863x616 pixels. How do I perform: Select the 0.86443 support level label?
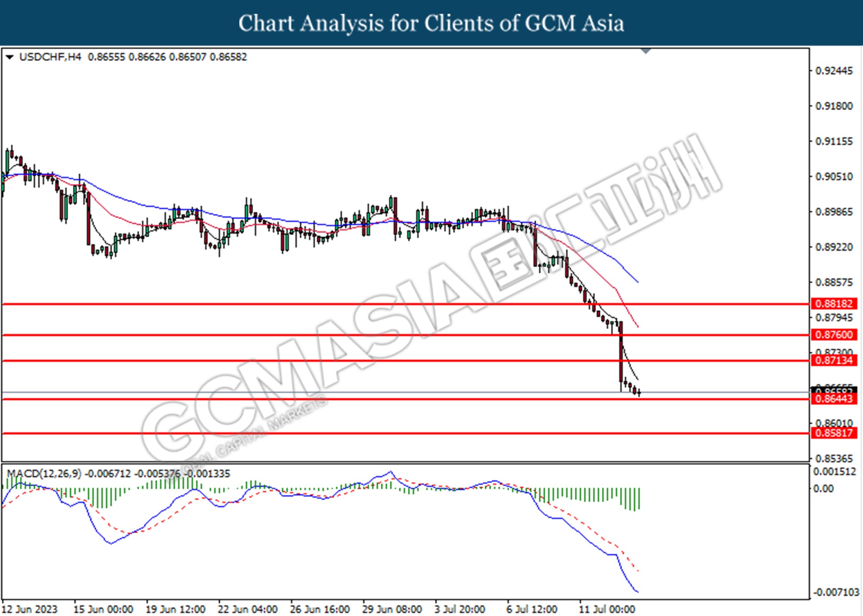point(834,399)
